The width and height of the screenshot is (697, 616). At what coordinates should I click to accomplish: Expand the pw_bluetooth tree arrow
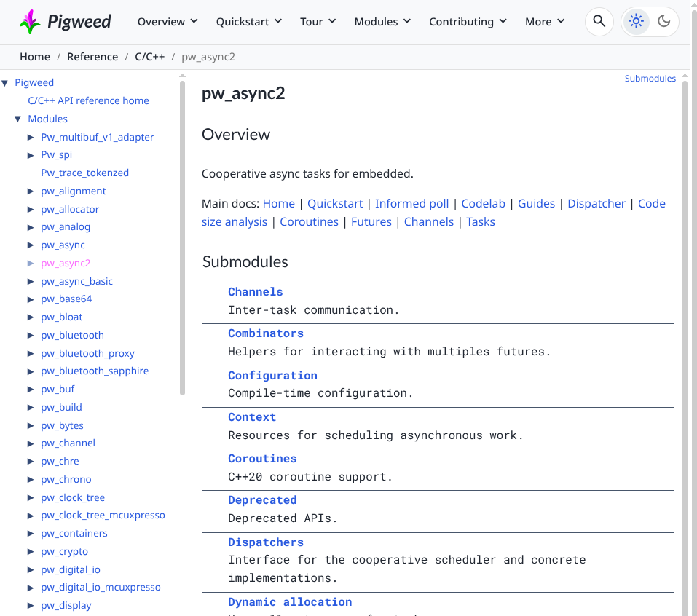click(31, 335)
